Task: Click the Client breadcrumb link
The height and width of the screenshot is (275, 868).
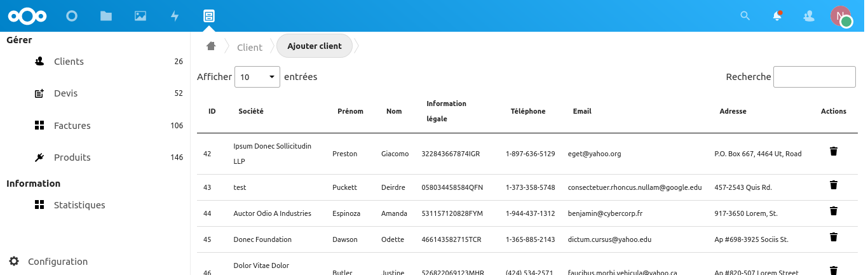Action: click(250, 48)
